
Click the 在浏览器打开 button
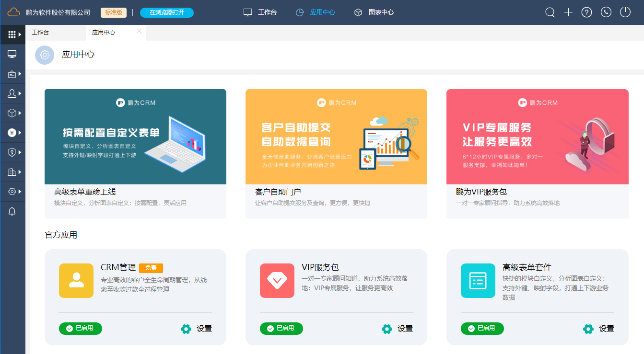coord(167,12)
